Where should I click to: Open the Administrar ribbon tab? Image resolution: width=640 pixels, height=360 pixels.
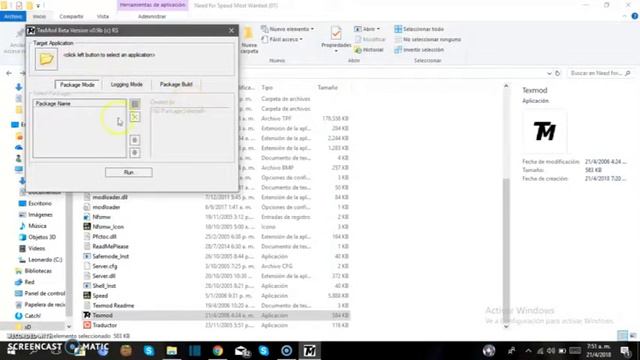coord(152,16)
